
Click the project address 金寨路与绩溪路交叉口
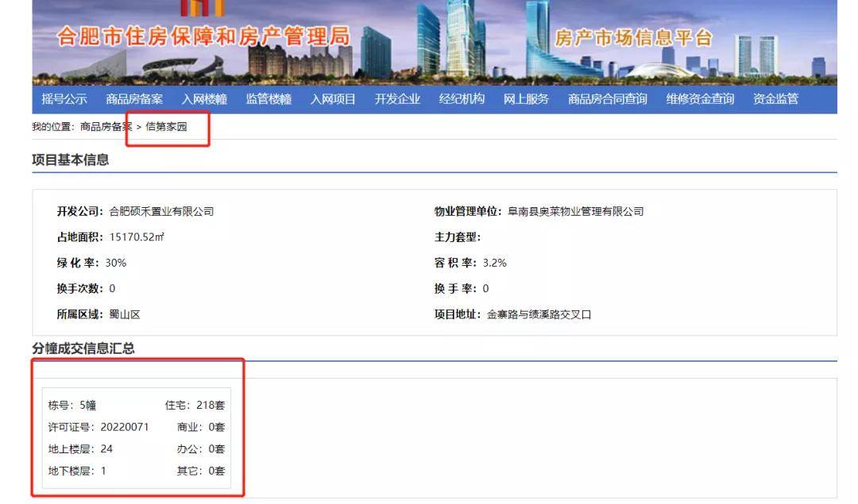539,314
